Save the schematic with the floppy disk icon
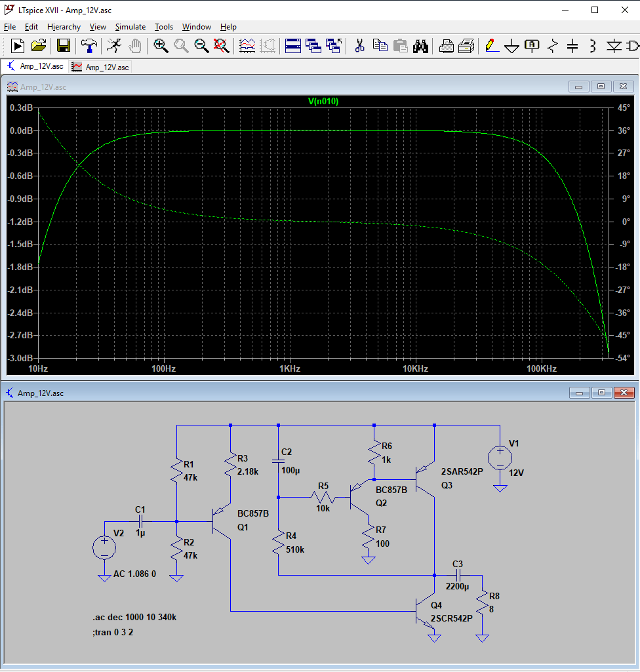This screenshot has height=672, width=640. (x=64, y=46)
